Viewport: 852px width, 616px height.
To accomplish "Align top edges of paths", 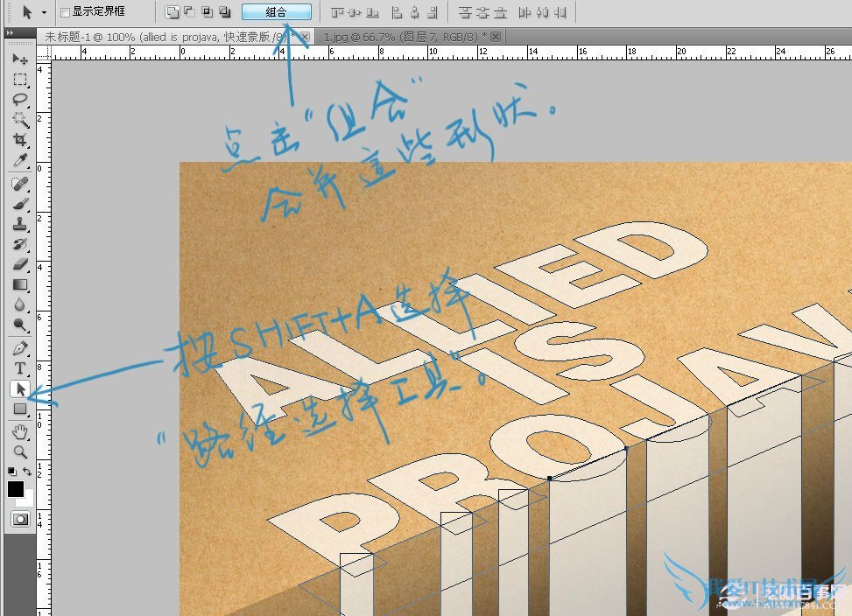I will 337,12.
